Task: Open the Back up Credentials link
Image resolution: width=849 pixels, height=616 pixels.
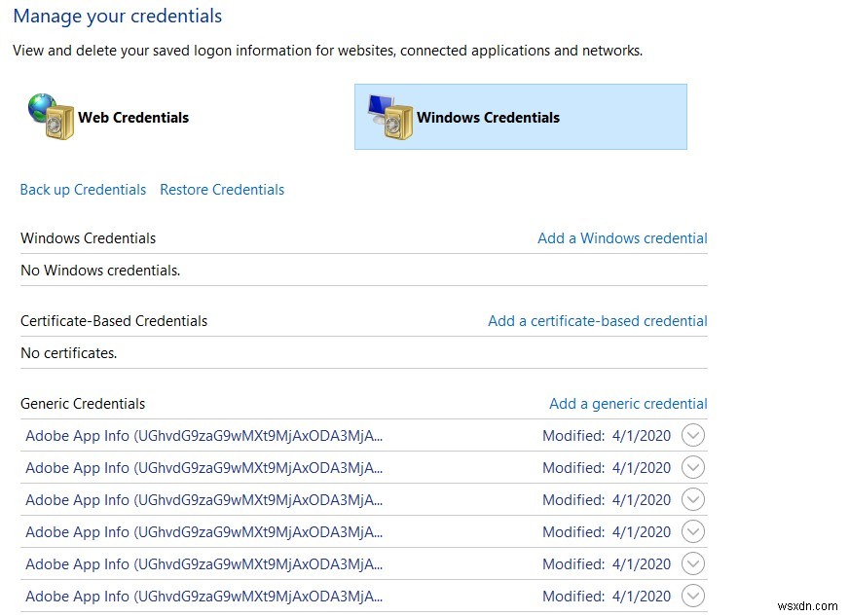Action: point(83,190)
